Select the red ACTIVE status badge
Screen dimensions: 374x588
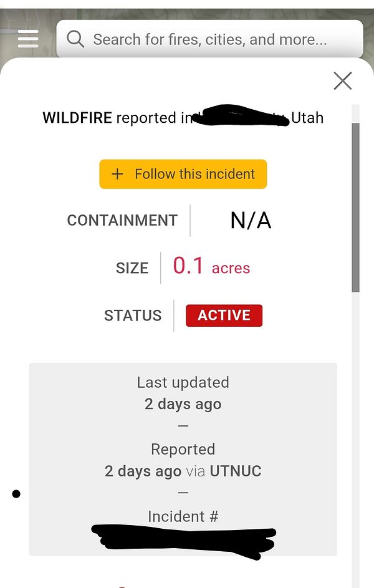pyautogui.click(x=224, y=316)
